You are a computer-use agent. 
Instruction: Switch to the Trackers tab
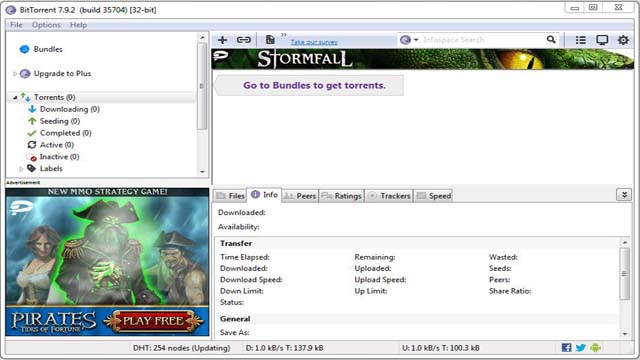tap(389, 196)
